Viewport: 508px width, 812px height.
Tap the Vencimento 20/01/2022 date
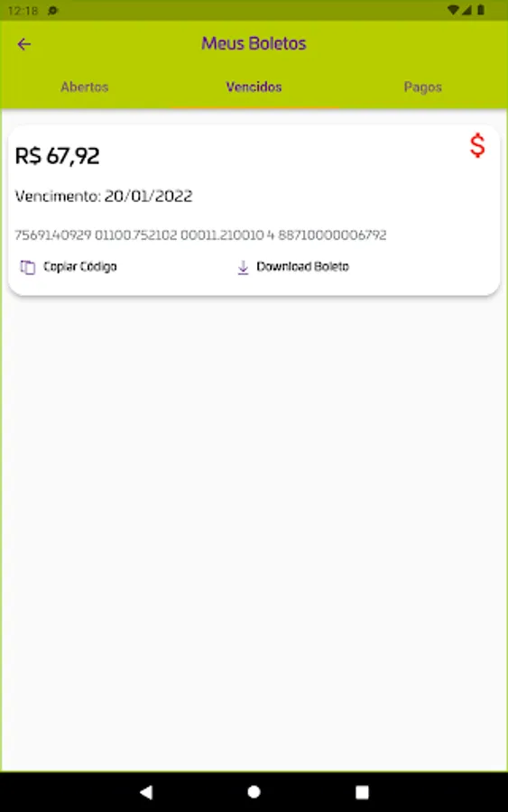click(x=104, y=197)
